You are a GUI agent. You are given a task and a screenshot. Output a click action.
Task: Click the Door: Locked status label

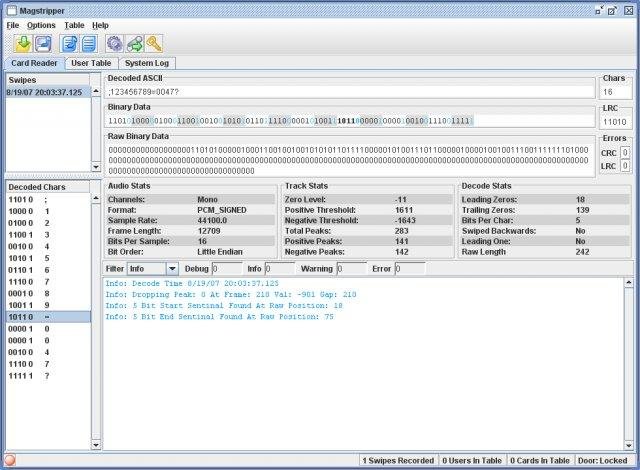pos(601,461)
